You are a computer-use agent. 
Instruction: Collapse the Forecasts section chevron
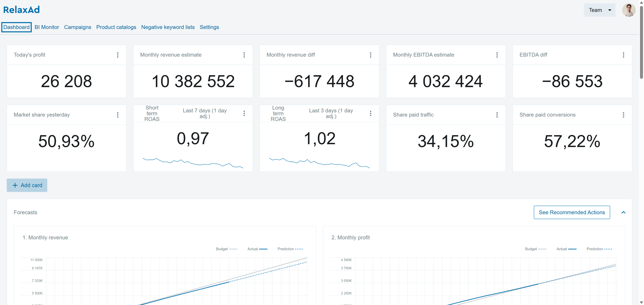pos(623,213)
